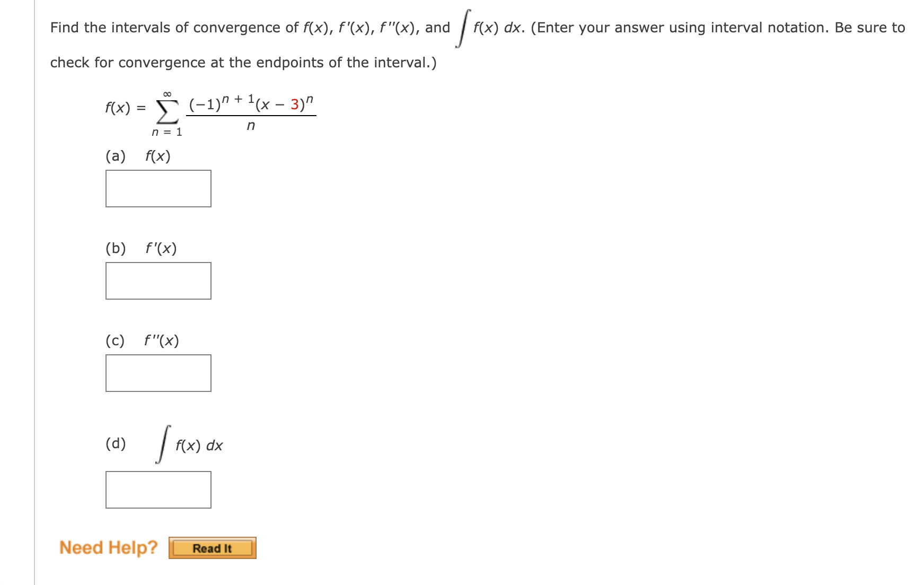Screen dimensions: 924x585
Task: Place cursor in the f''(x) response field
Action: [x=159, y=374]
